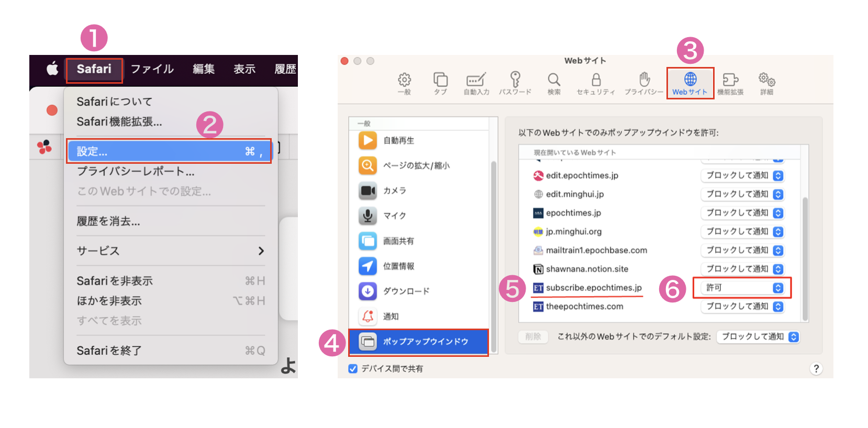
Task: Select the mailtrain1.epochbase.com row
Action: [660, 250]
